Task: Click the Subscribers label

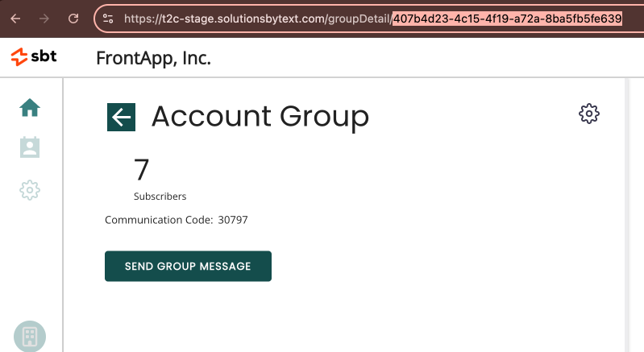Action: pos(160,197)
